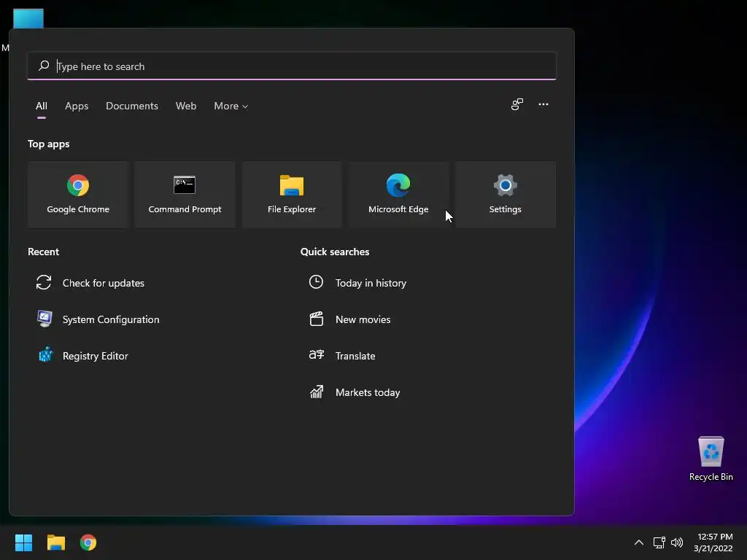Switch to the Apps search tab
Screen dimensions: 747x560
coord(77,106)
